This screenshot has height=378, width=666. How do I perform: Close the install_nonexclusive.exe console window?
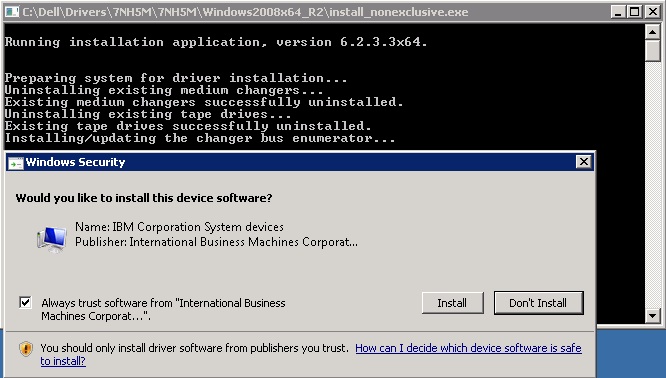click(x=652, y=12)
